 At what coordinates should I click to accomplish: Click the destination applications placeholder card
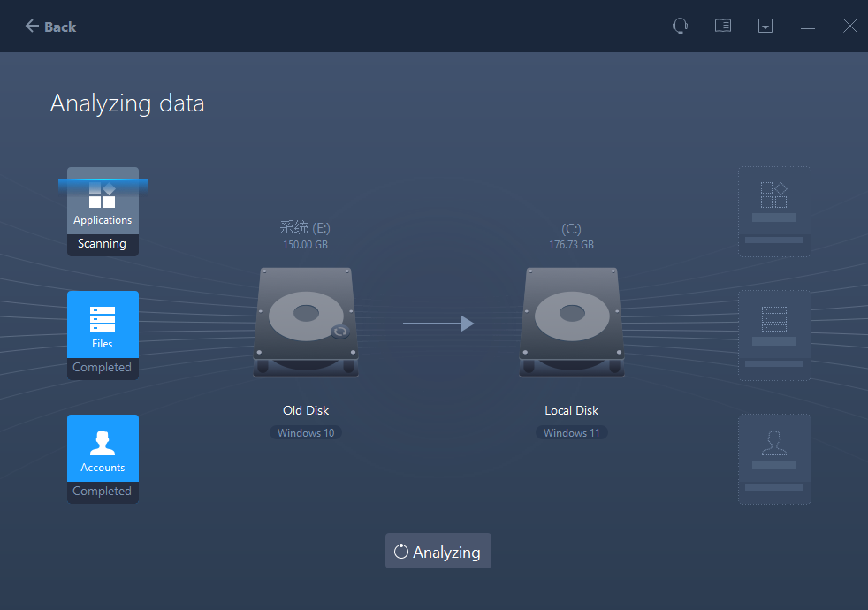(774, 211)
